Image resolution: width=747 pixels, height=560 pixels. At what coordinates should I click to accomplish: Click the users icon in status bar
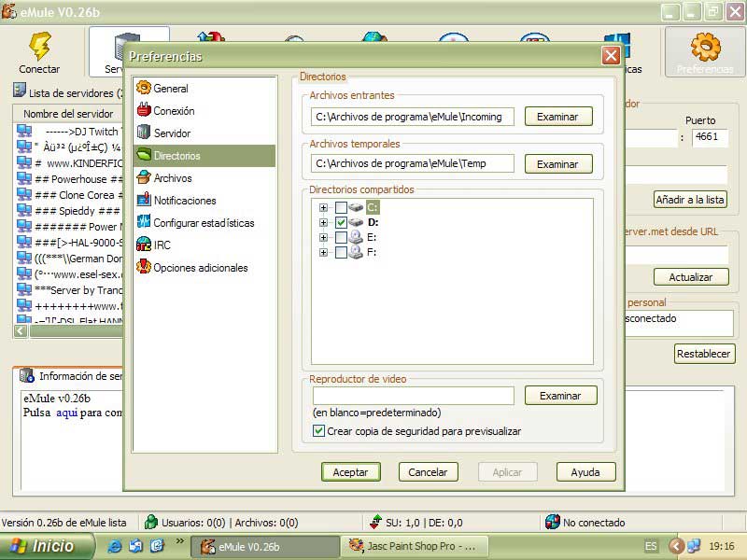(x=151, y=522)
